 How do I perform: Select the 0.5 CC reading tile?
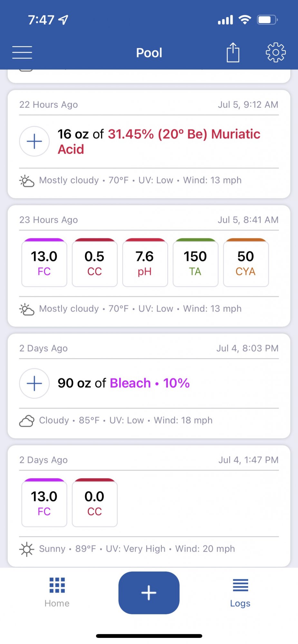click(x=95, y=263)
